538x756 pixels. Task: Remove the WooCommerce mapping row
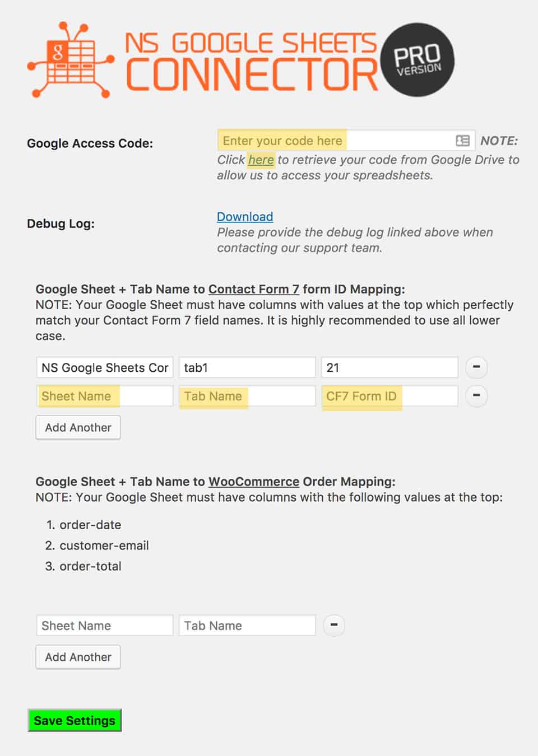pos(334,626)
